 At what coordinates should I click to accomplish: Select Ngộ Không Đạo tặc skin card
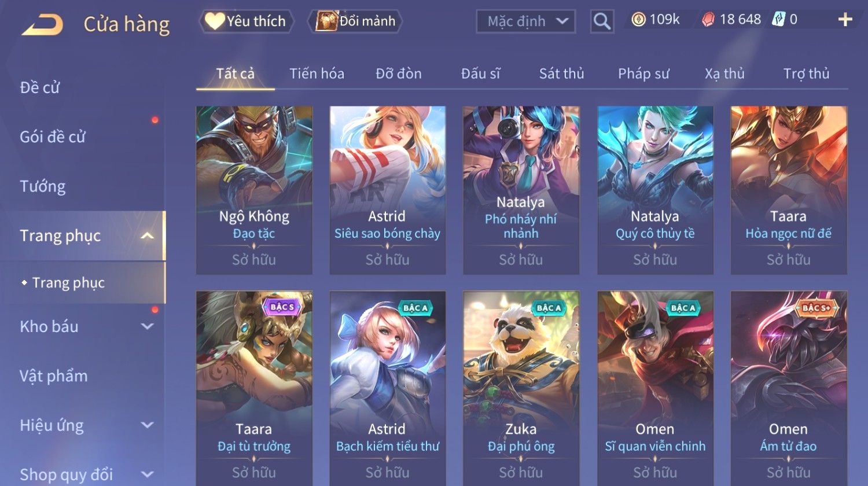[254, 190]
